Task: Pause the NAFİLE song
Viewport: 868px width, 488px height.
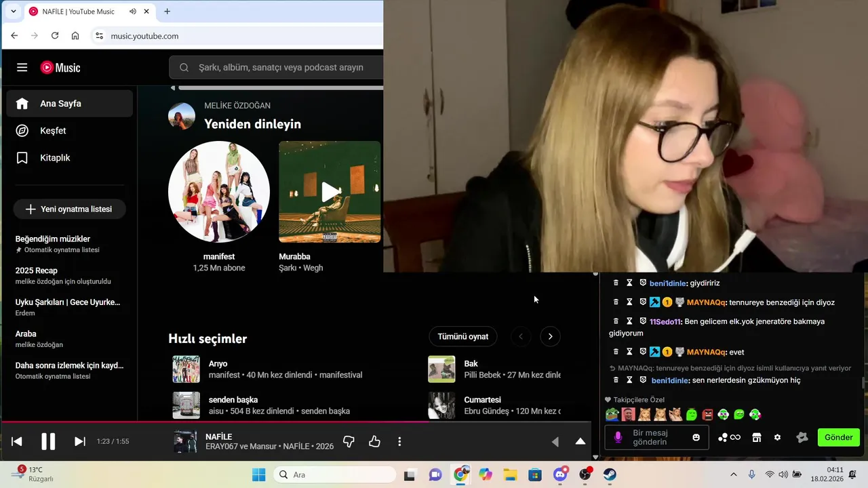Action: (x=48, y=441)
